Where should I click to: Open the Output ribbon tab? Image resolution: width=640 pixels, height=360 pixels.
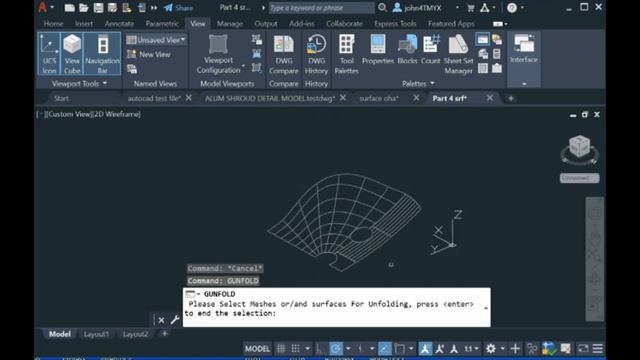click(266, 24)
